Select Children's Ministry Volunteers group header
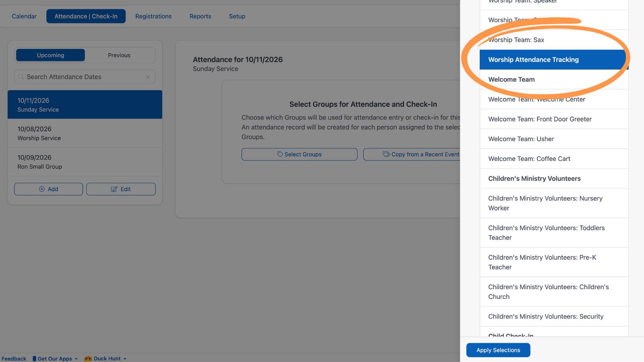Viewport: 644px width, 362px height. click(554, 179)
